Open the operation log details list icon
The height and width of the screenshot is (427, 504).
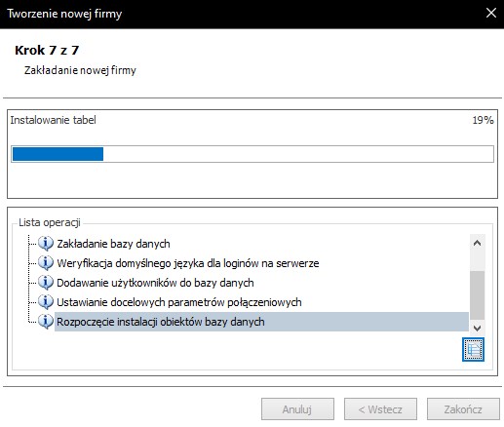pos(473,349)
